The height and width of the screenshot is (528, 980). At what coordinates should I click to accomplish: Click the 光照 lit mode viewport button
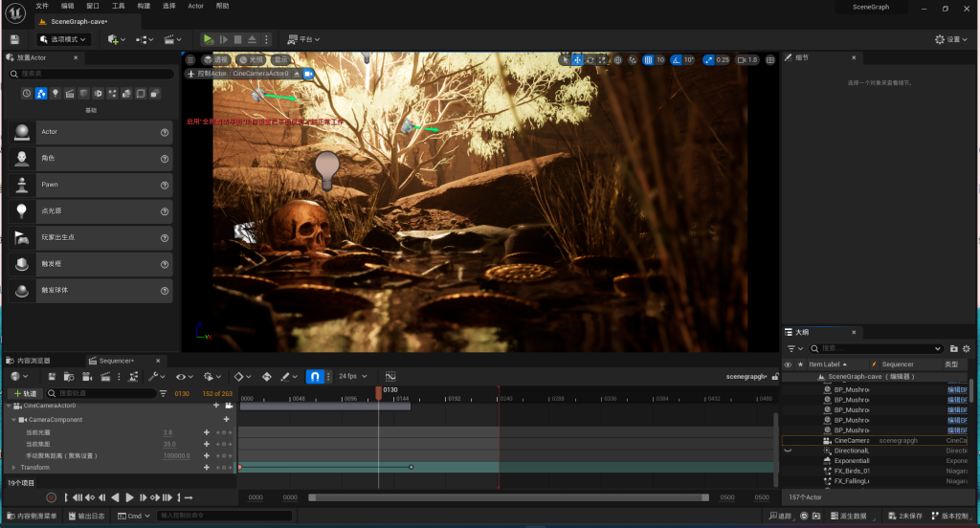click(252, 60)
